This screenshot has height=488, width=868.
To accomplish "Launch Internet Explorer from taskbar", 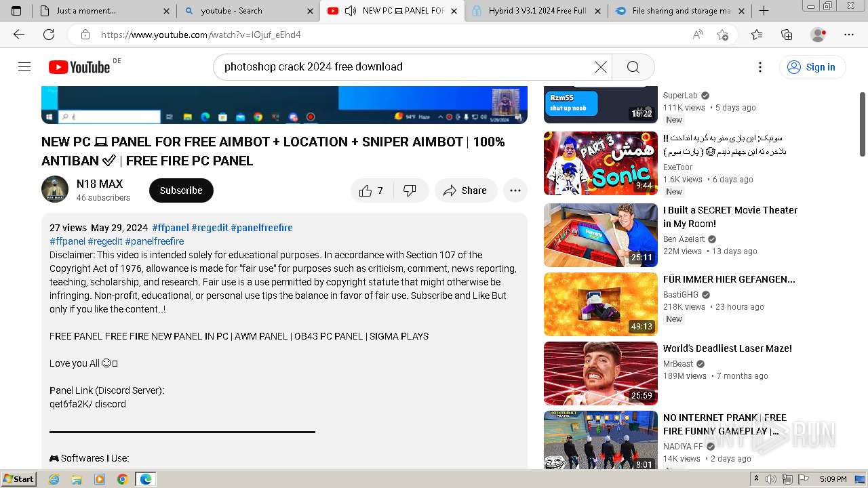I will (54, 479).
